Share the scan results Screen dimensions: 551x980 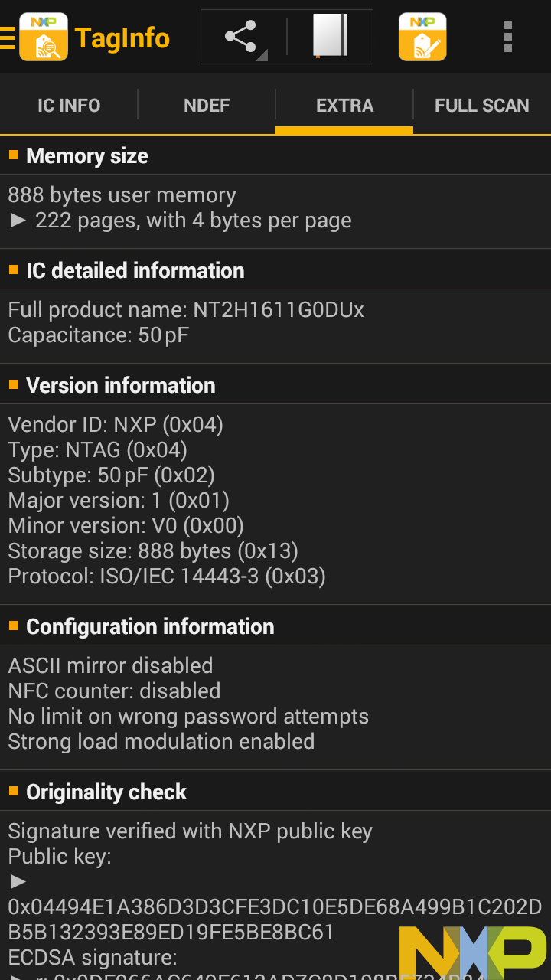(241, 37)
